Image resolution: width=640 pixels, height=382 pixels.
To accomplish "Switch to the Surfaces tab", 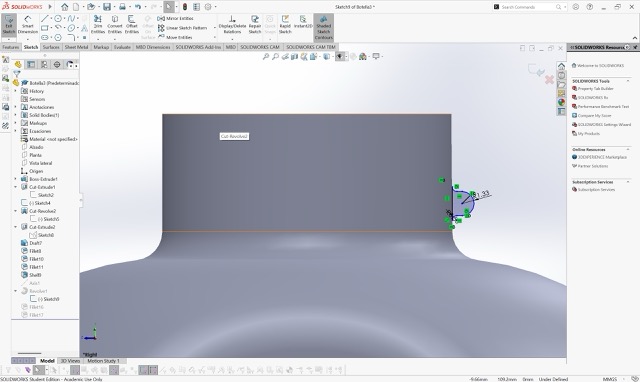I will tap(51, 47).
